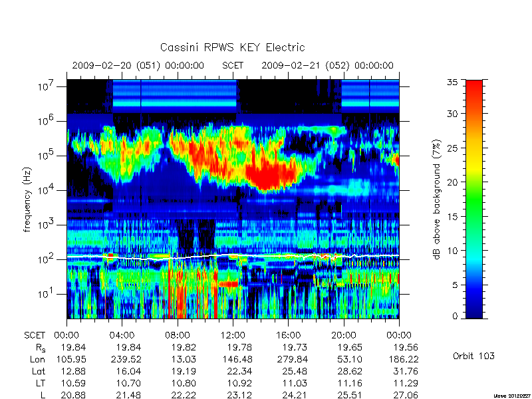532x399 pixels.
Task: Click the '0' color scale label
Action: point(455,317)
